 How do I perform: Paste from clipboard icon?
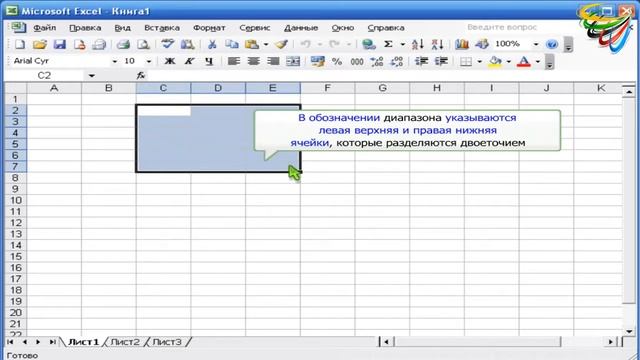[x=252, y=44]
